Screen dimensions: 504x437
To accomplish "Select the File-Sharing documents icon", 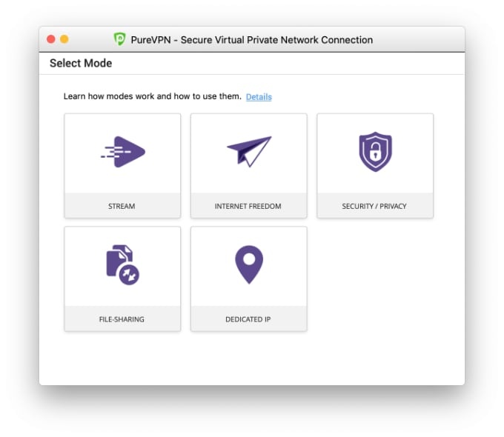I will click(x=123, y=264).
